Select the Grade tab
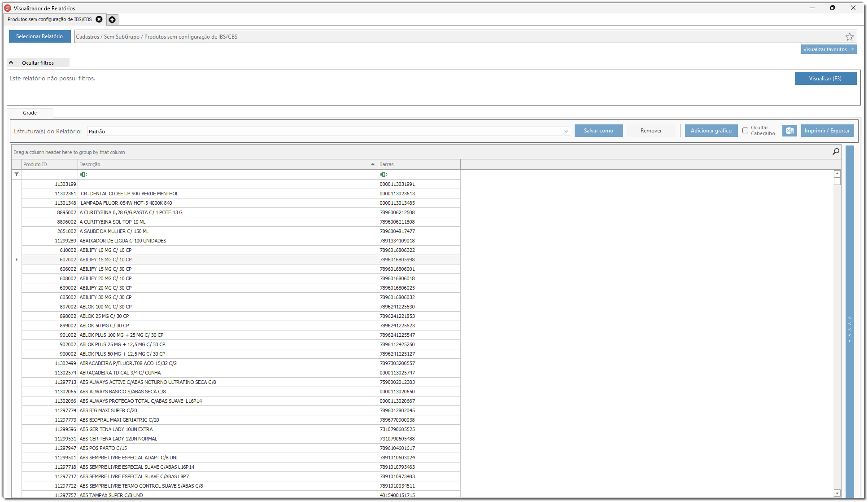 (x=30, y=113)
